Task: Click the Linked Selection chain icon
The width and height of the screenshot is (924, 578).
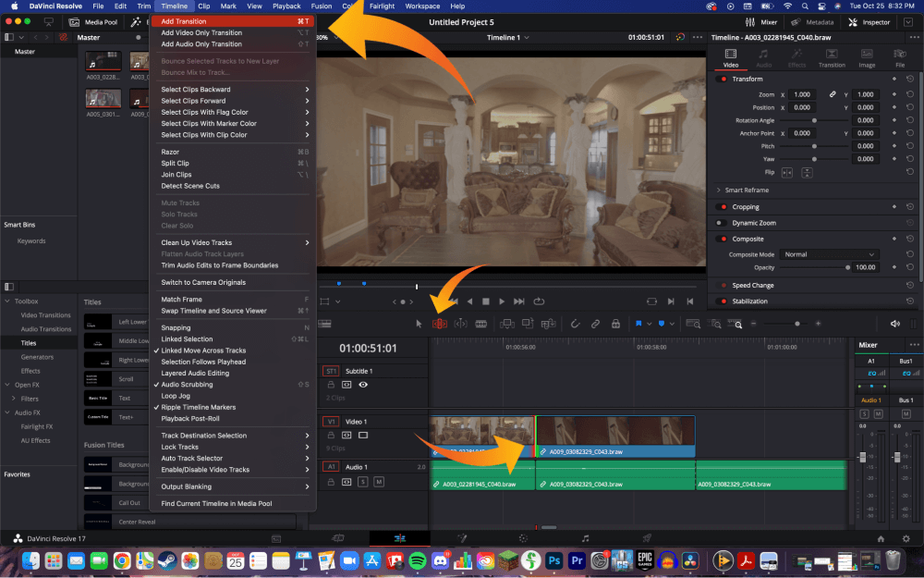Action: click(594, 323)
